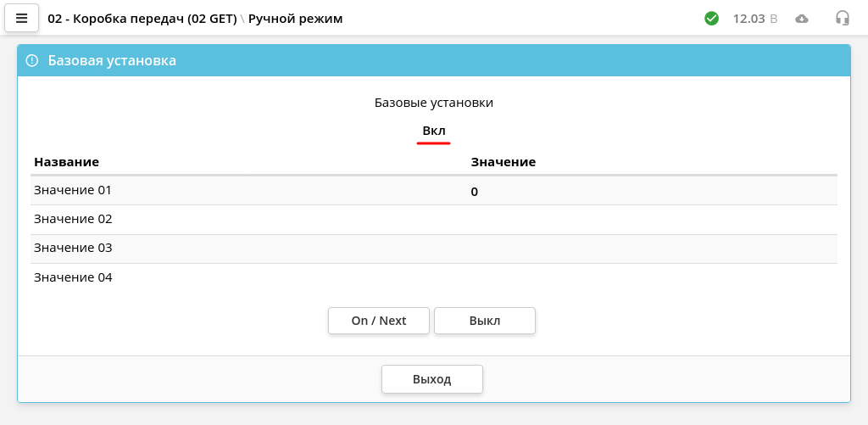Click the 12.03 В voltage reading
The image size is (868, 425).
[755, 19]
